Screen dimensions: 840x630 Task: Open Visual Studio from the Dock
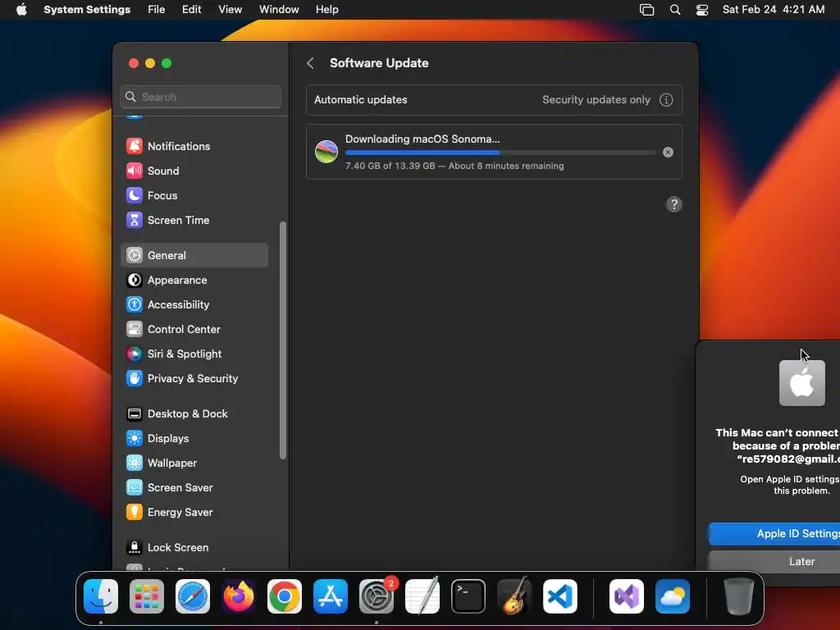[x=627, y=596]
